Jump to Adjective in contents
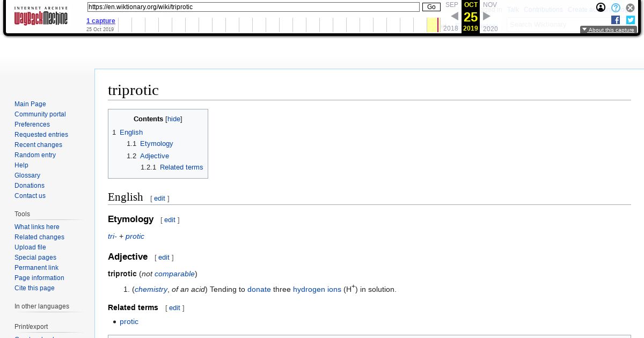 (155, 156)
